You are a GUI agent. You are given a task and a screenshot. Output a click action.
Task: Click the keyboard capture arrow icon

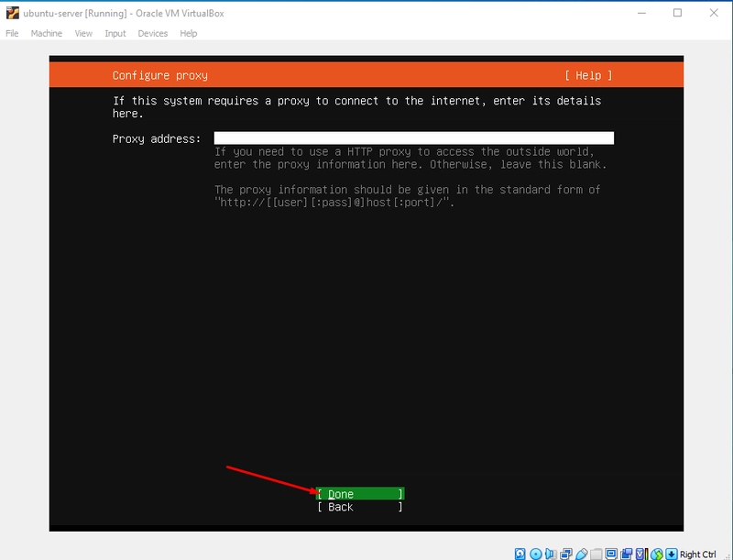pos(672,555)
